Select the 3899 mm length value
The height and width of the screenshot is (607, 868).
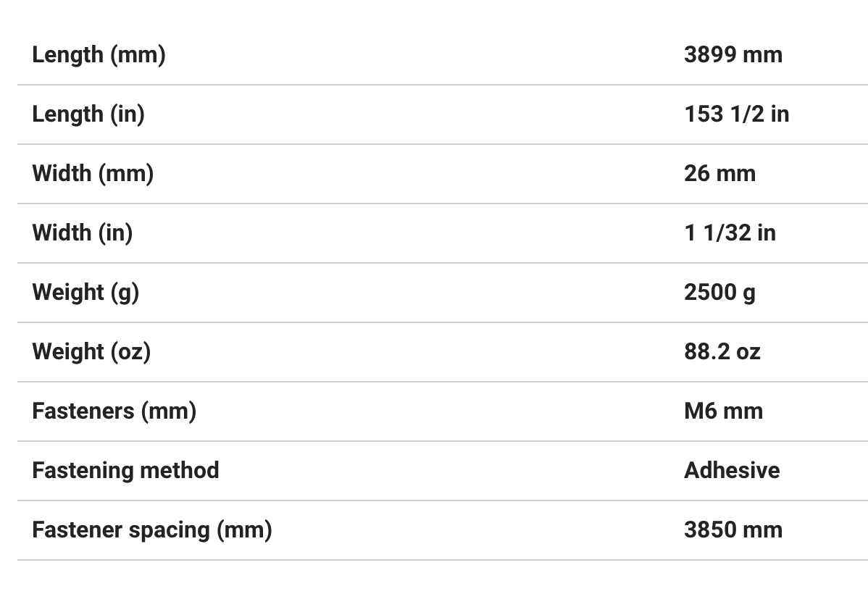(x=733, y=55)
